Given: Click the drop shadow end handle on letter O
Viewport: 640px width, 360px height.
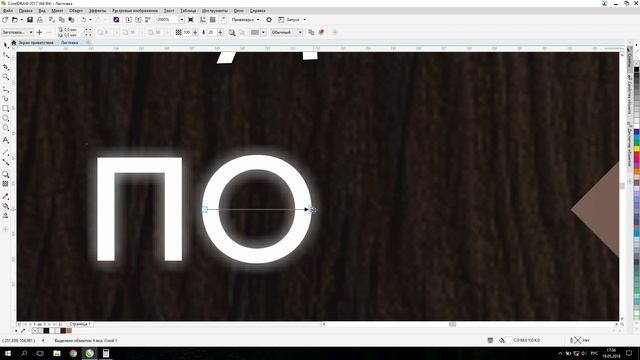Looking at the screenshot, I should (312, 209).
